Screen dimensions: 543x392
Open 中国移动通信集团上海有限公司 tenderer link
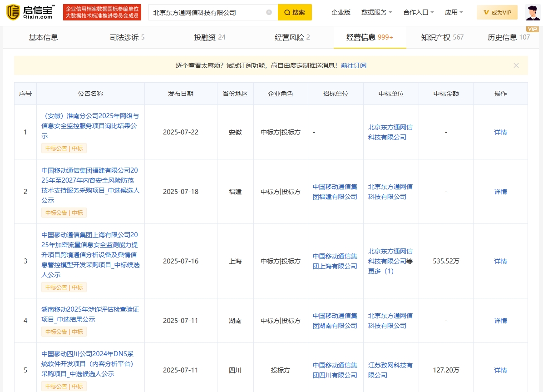(x=335, y=261)
